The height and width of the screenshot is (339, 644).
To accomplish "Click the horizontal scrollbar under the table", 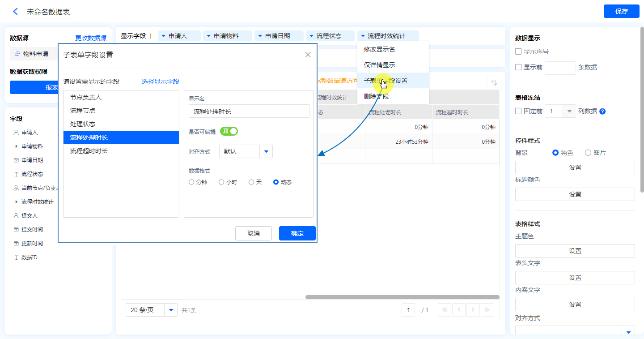I will point(402,297).
